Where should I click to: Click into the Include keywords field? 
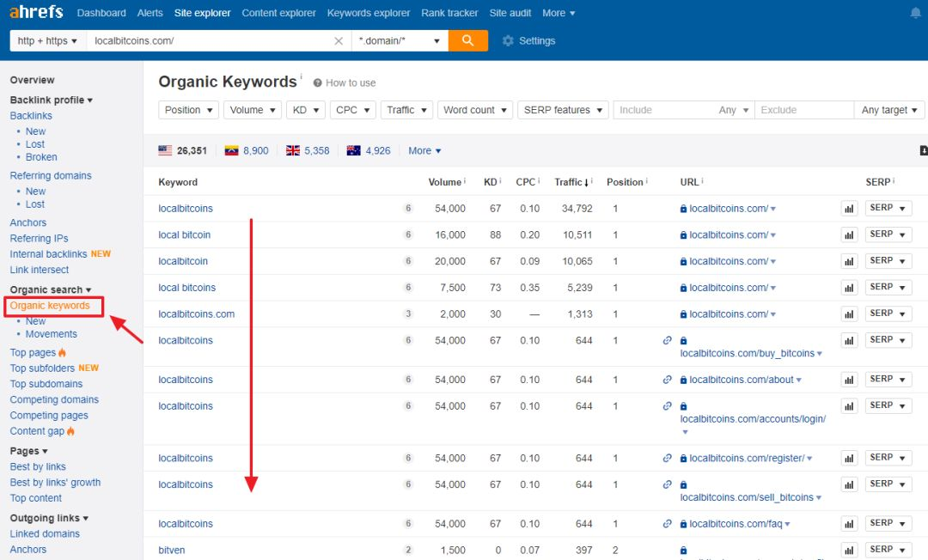tap(664, 110)
